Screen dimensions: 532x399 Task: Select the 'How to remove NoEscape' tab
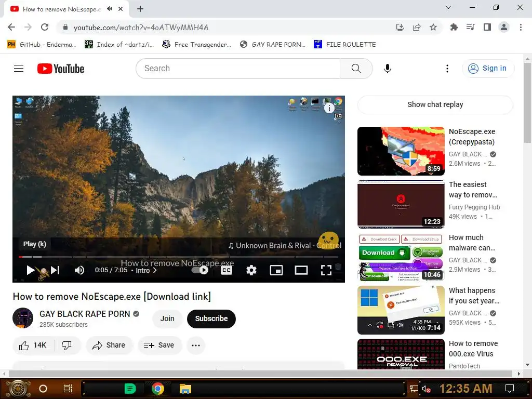point(62,9)
